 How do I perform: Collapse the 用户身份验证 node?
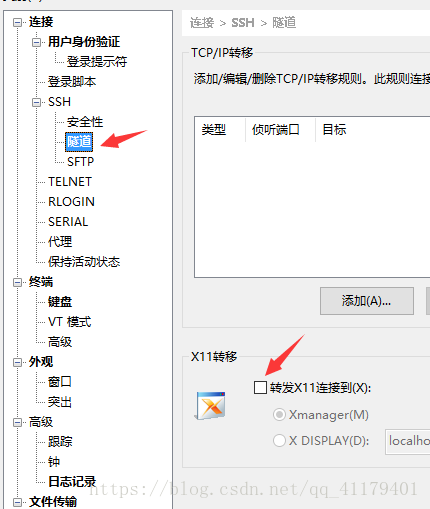[36, 42]
